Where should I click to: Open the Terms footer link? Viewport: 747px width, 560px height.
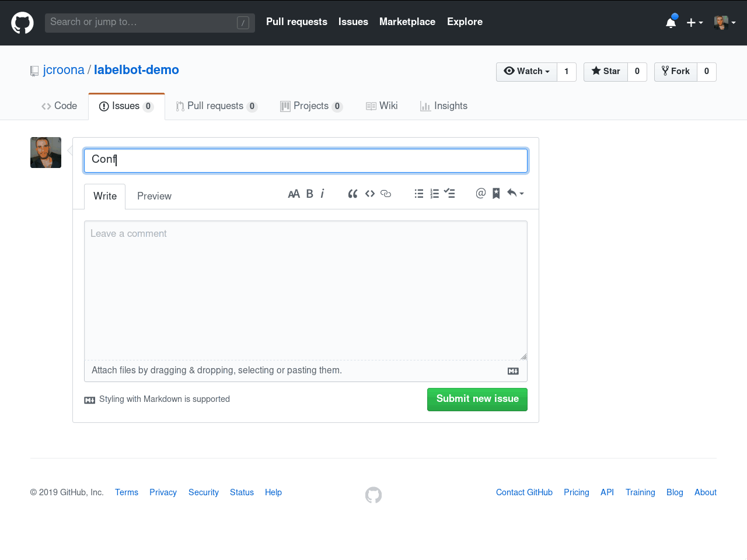tap(127, 493)
